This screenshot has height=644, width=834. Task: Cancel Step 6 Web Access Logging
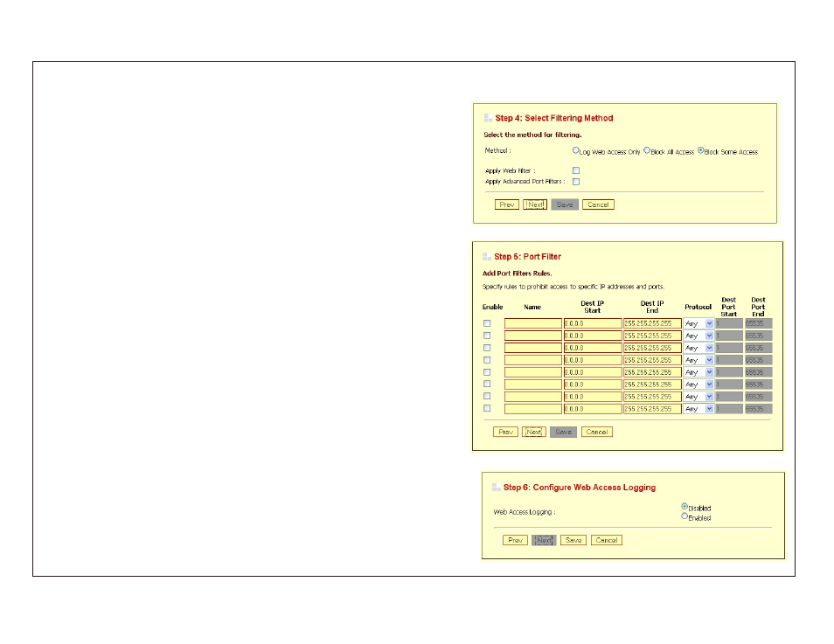coord(607,540)
